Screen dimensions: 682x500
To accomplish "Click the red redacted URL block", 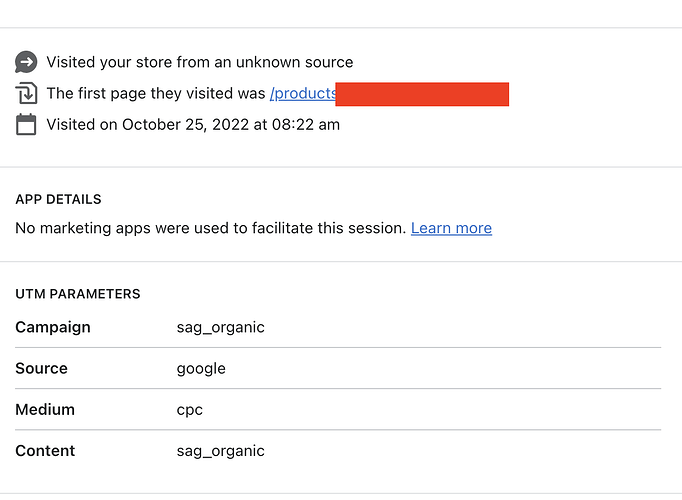I will tap(422, 94).
